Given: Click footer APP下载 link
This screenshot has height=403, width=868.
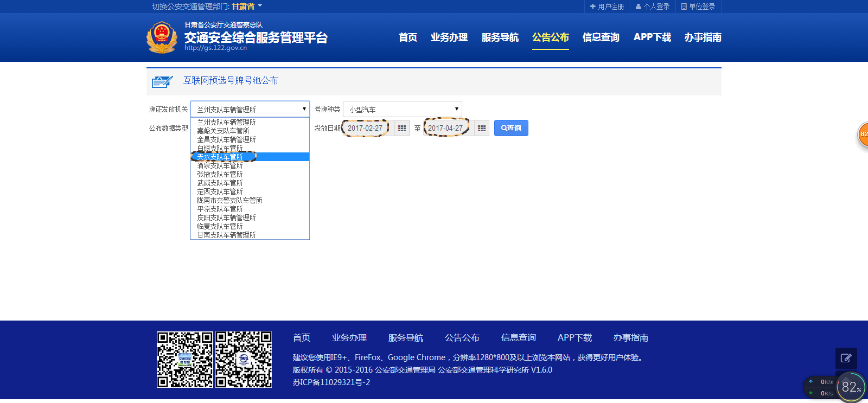Looking at the screenshot, I should tap(575, 338).
